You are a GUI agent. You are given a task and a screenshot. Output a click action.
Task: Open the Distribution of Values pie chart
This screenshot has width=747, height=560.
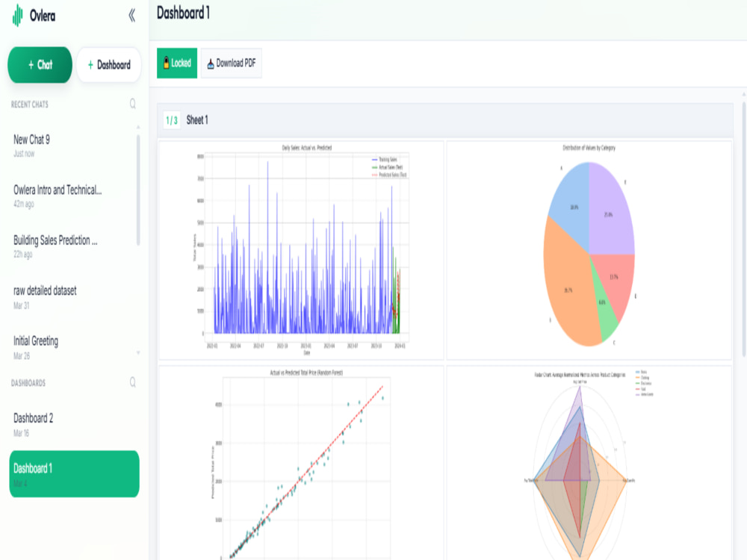pyautogui.click(x=589, y=250)
